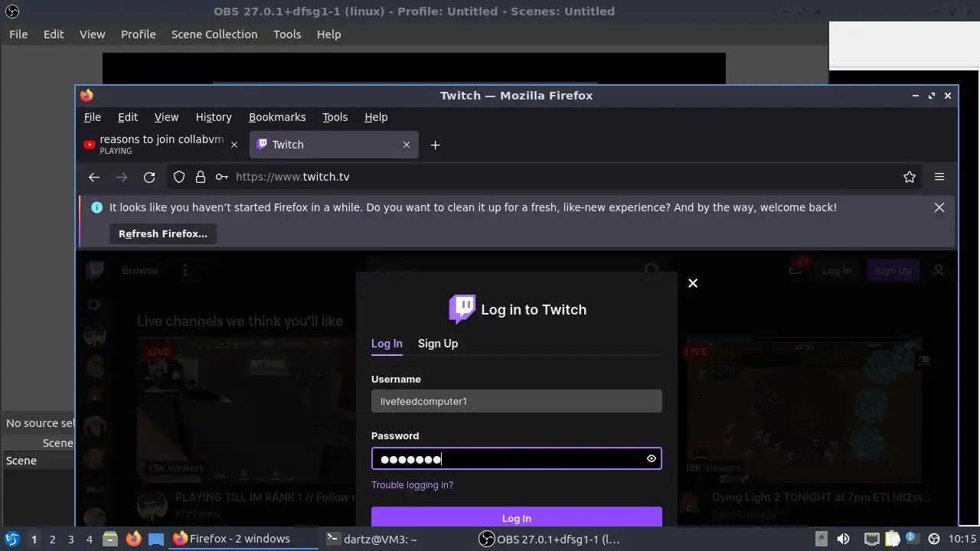Click the Twitch logo in the login dialog
This screenshot has width=980, height=551.
[462, 309]
